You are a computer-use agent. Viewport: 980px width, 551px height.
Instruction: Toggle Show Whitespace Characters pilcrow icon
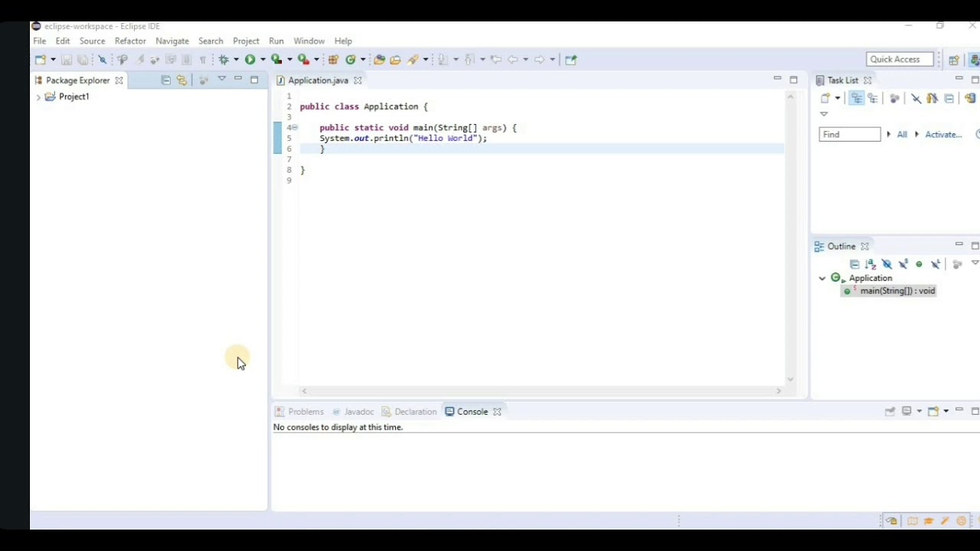pos(203,60)
